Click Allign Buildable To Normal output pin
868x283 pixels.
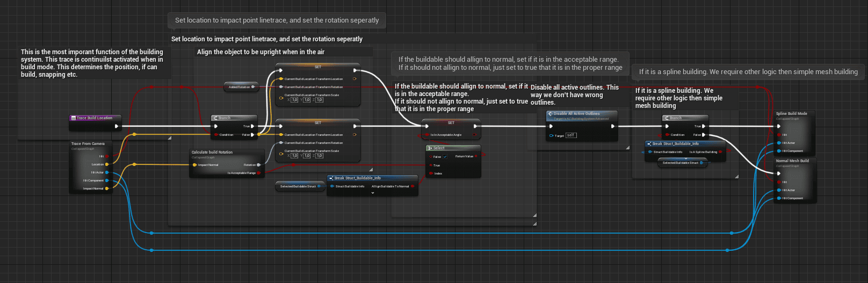[x=413, y=186]
